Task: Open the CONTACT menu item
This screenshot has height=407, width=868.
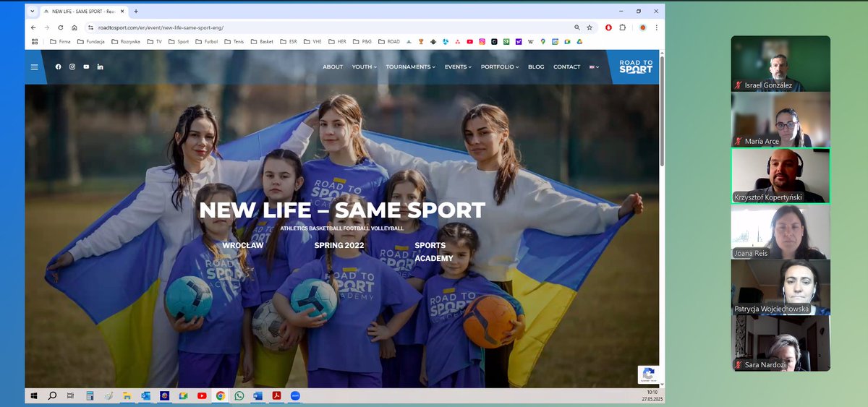Action: (x=566, y=67)
